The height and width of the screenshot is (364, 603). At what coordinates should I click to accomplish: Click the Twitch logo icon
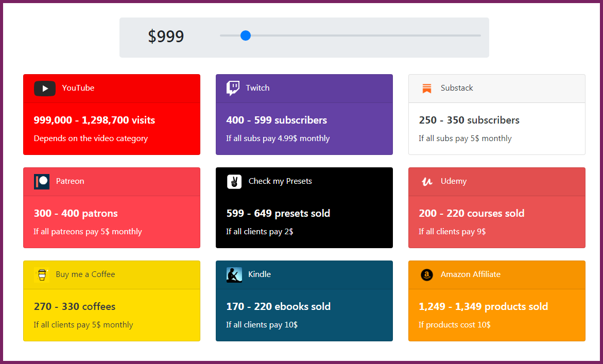click(233, 88)
